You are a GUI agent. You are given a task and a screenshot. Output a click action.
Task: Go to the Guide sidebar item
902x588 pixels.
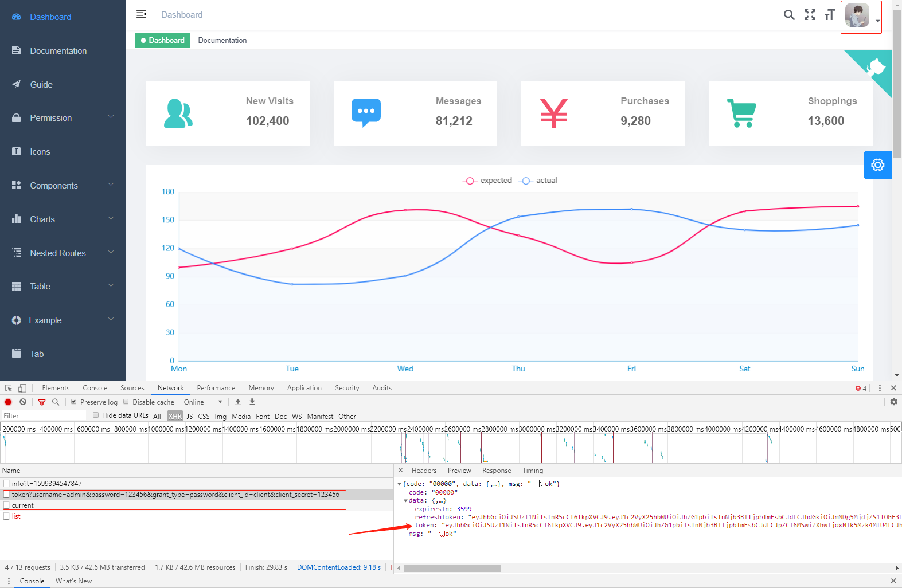(63, 85)
